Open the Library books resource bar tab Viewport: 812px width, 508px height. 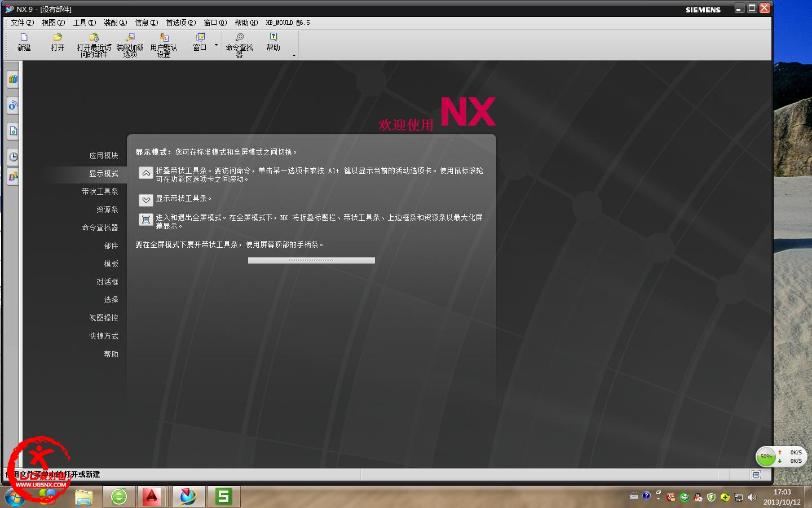(x=13, y=79)
